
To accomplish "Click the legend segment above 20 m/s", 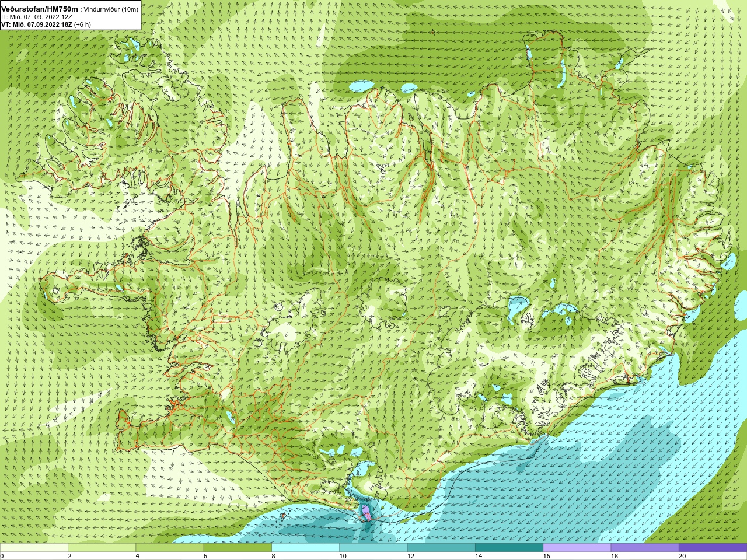I will (x=713, y=548).
